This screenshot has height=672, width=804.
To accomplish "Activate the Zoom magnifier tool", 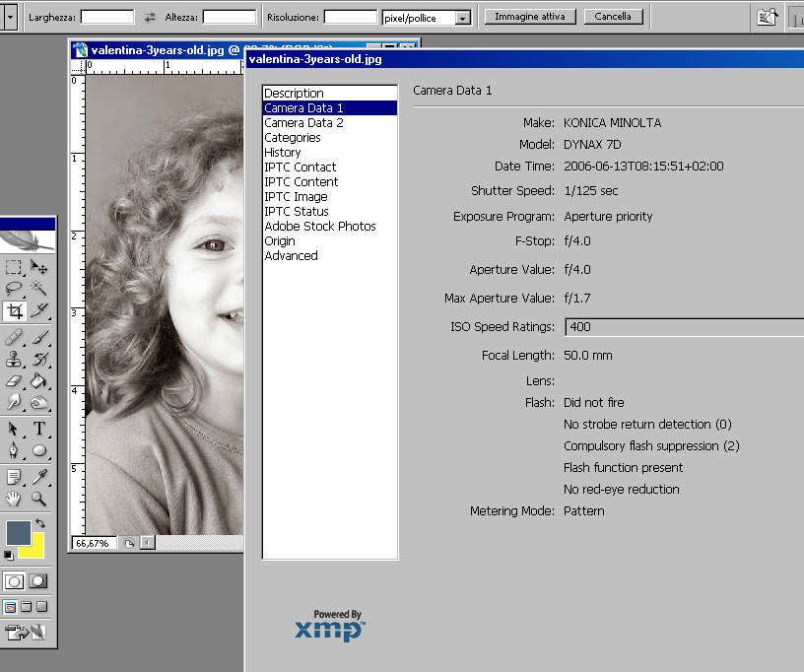I will [39, 499].
